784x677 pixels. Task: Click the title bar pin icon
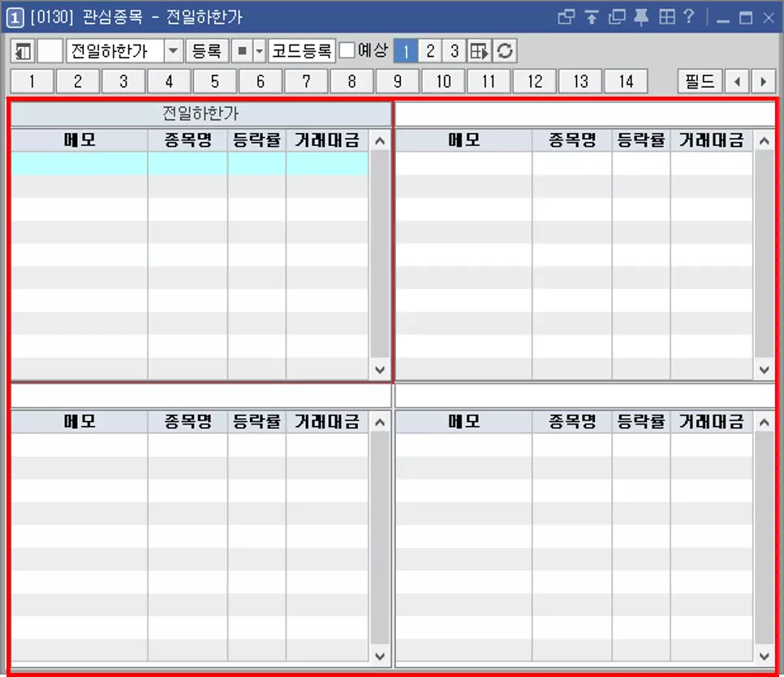click(x=641, y=18)
